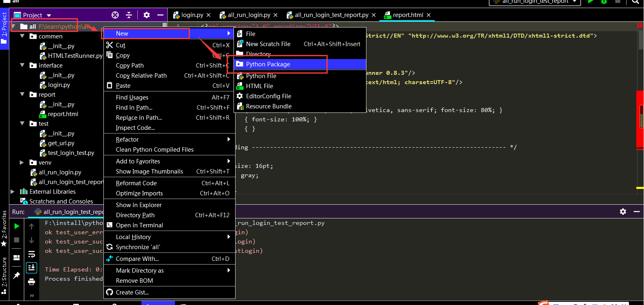Collapse the all project root node

coord(13,27)
